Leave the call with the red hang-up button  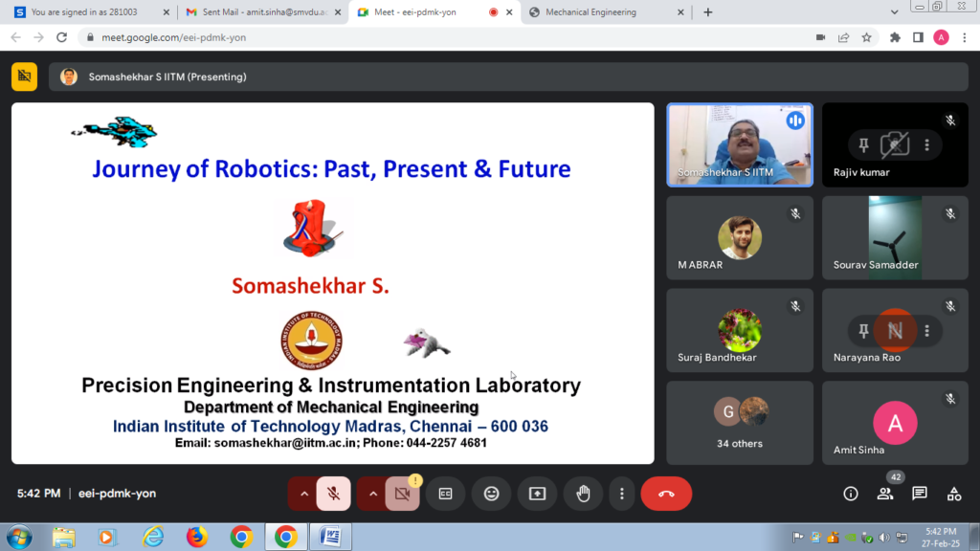666,494
